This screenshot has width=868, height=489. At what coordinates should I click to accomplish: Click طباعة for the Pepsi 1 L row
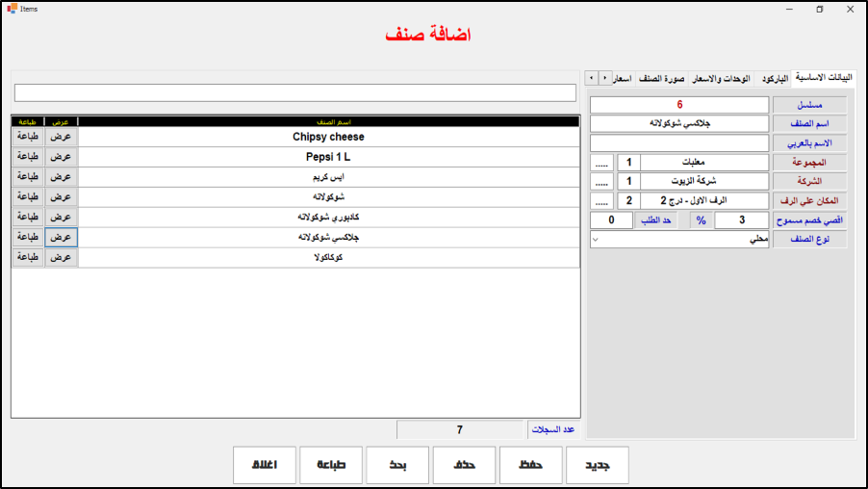28,156
